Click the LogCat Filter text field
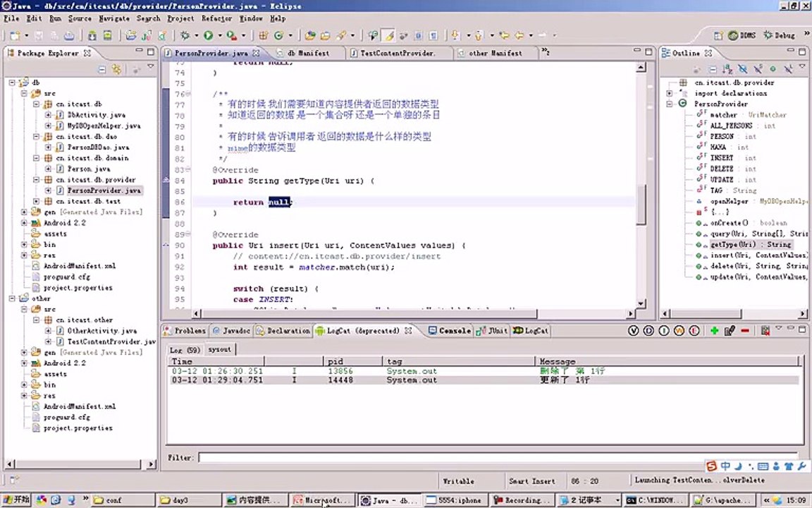The height and width of the screenshot is (508, 812). 501,458
